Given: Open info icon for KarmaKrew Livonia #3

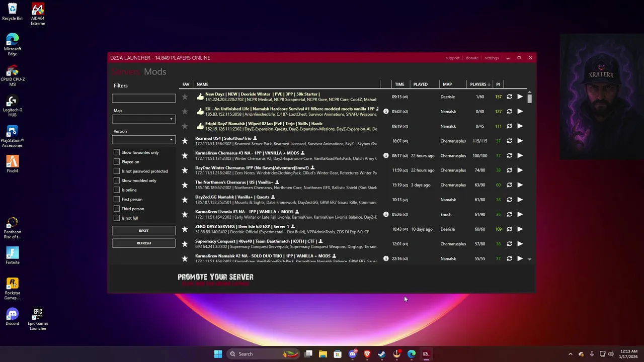Looking at the screenshot, I should [386, 214].
